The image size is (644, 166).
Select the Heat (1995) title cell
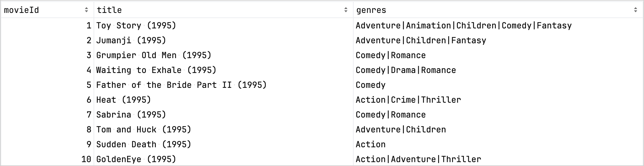click(124, 100)
